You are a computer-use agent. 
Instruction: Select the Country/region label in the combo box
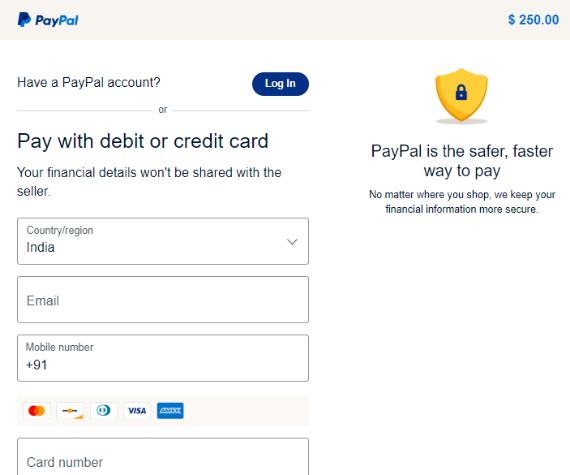click(x=60, y=230)
